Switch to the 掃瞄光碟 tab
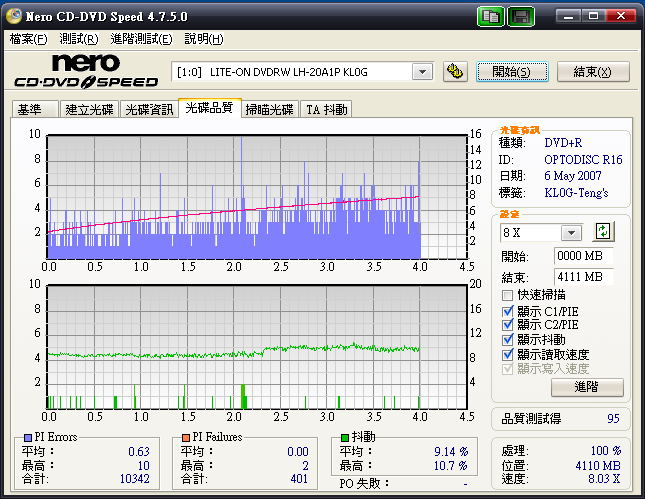The height and width of the screenshot is (499, 645). click(269, 109)
